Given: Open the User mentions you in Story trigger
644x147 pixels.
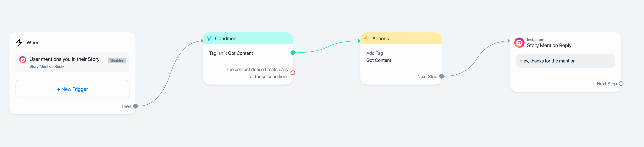Looking at the screenshot, I should click(x=73, y=62).
